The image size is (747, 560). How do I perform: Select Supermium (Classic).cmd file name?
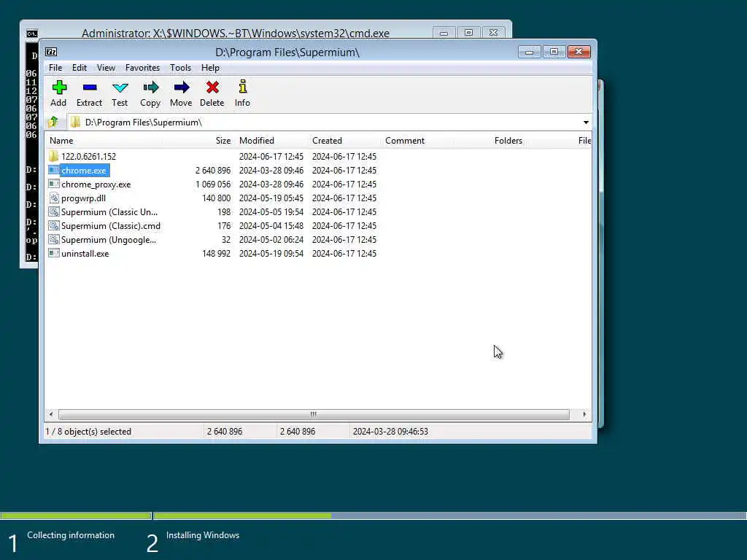(111, 226)
